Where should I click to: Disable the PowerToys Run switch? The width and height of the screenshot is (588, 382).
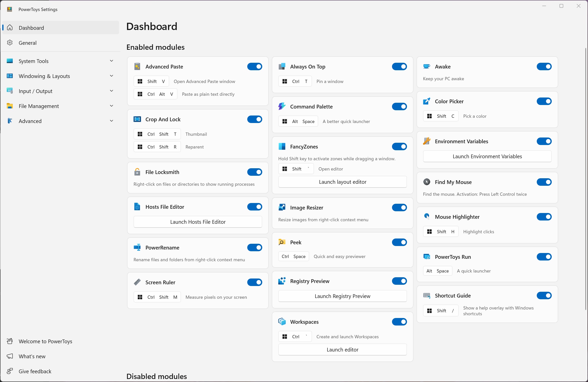pyautogui.click(x=544, y=257)
